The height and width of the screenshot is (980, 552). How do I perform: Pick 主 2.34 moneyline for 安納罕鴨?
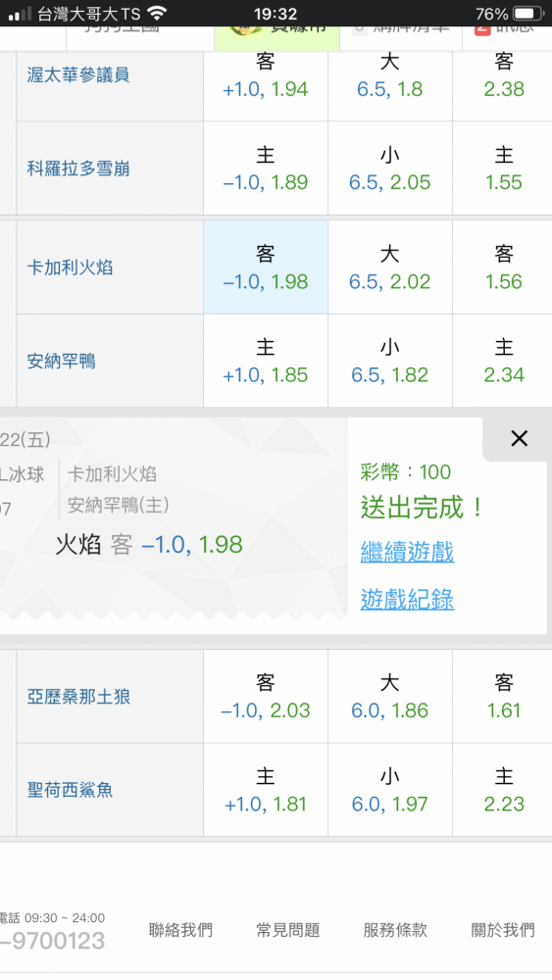click(x=503, y=361)
